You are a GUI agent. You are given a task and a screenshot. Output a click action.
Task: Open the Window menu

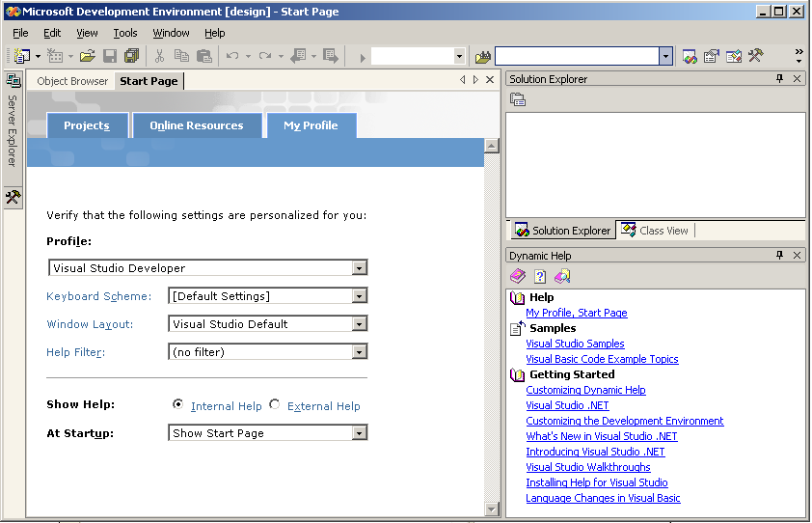coord(171,33)
